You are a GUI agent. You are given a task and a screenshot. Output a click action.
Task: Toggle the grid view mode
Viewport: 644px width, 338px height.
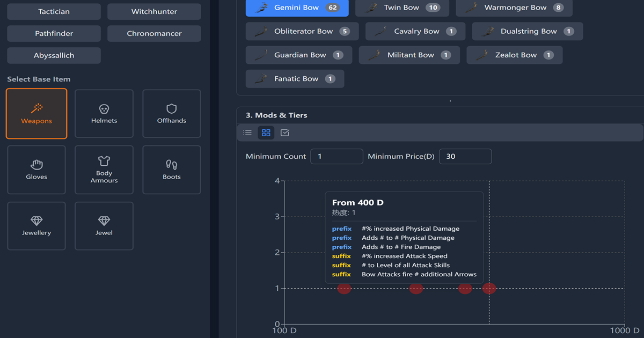click(266, 133)
